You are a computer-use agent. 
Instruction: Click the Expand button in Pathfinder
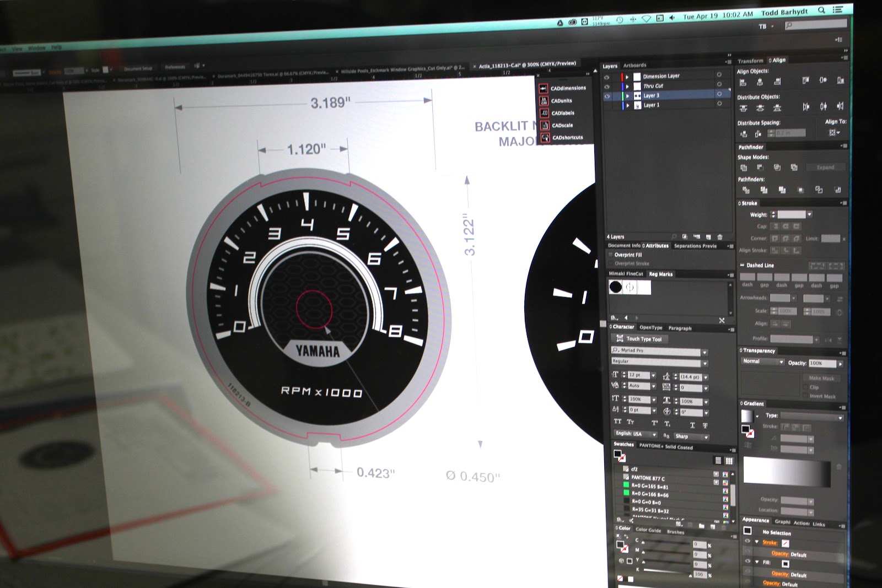point(826,167)
